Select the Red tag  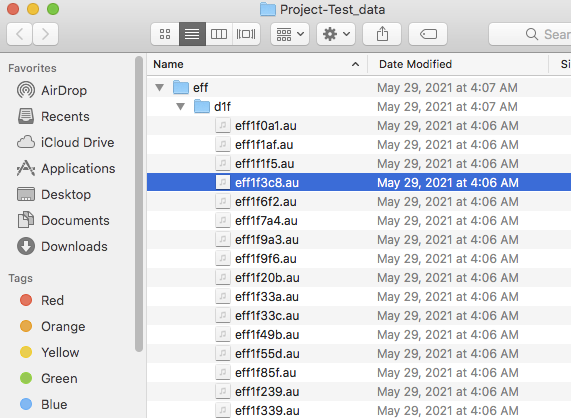[42, 300]
